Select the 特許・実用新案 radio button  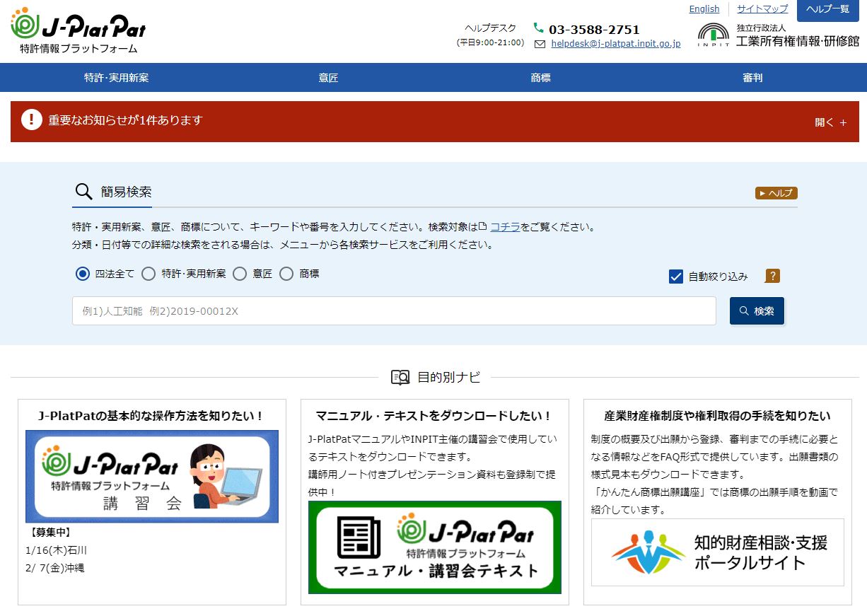(149, 274)
